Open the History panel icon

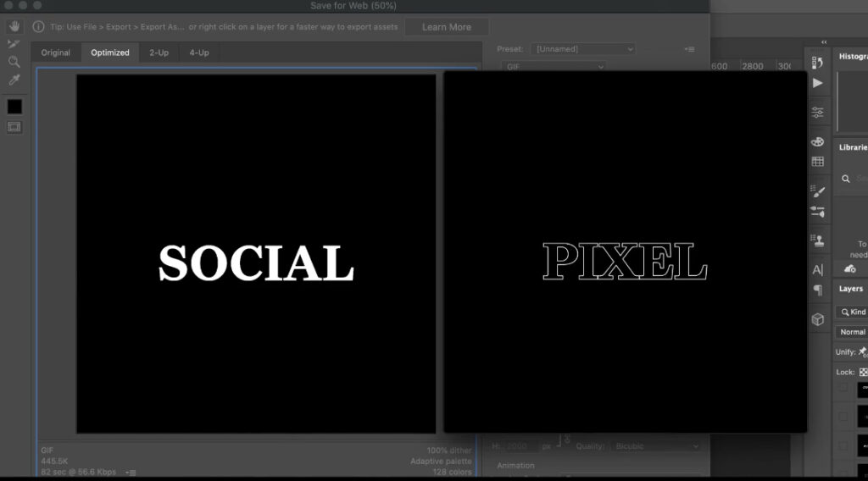[x=818, y=63]
